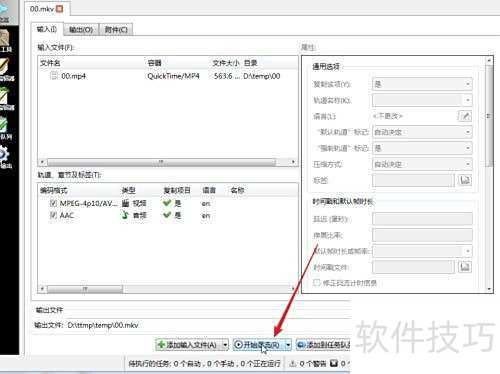Open the job queue (队列) sidebar icon
This screenshot has width=500, height=374.
coord(5,128)
